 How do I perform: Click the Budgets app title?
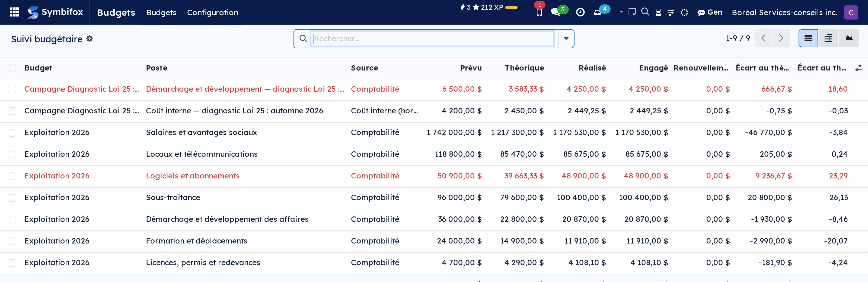pos(116,12)
